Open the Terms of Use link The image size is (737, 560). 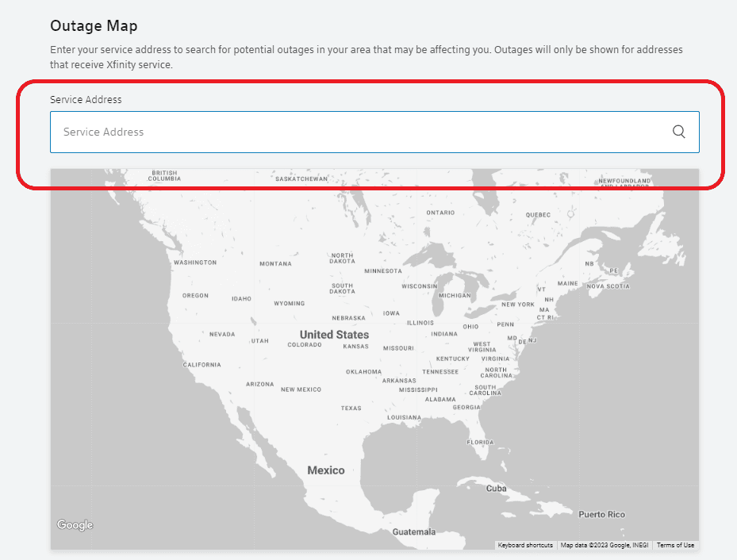pos(674,545)
